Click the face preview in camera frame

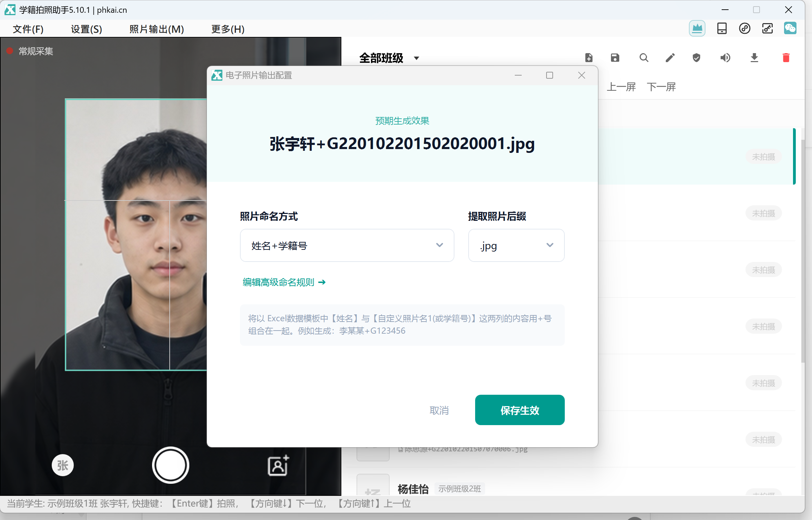click(x=136, y=235)
